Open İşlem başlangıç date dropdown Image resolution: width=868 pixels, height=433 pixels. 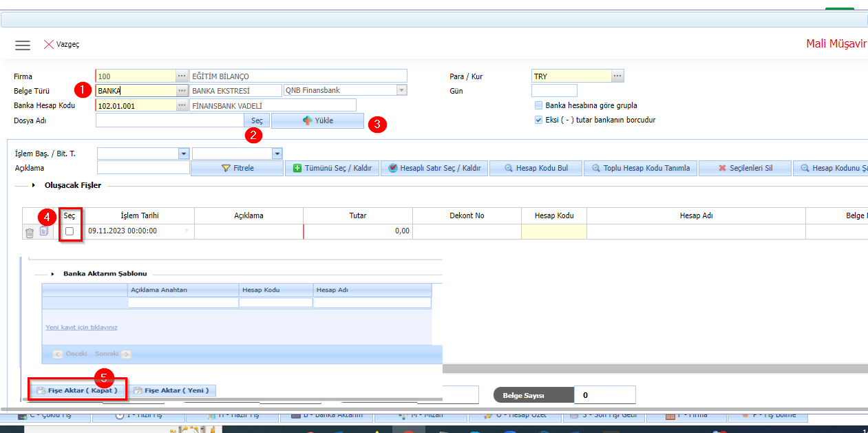183,154
